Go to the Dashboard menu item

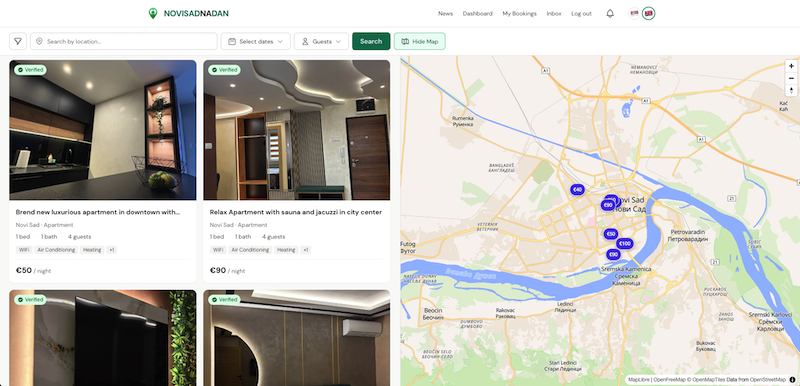coord(478,14)
